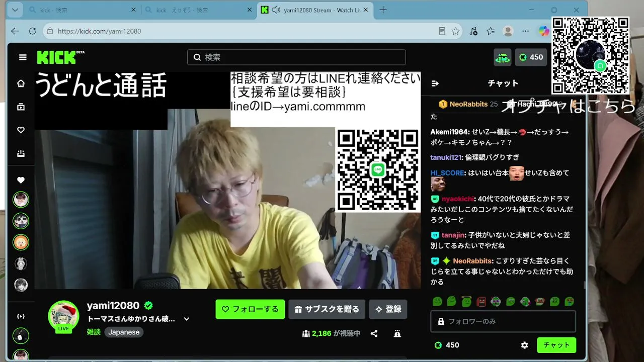Click the フォロワーのみ chat input field
The width and height of the screenshot is (644, 362).
[503, 321]
